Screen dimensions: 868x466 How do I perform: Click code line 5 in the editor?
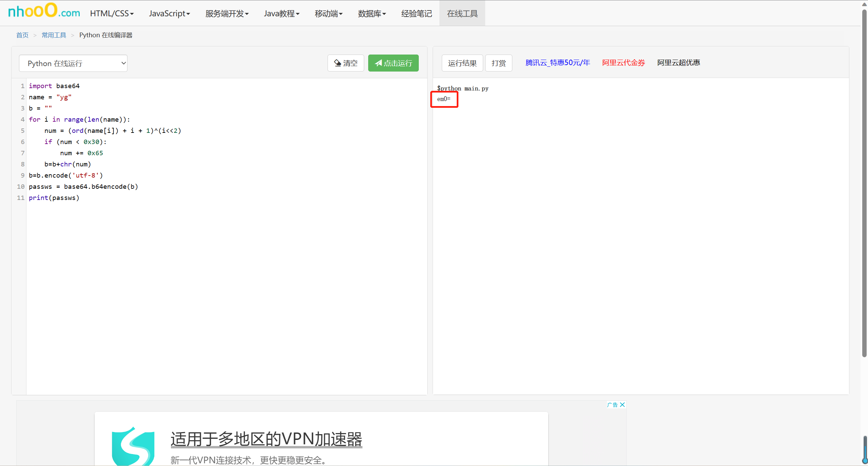coord(113,131)
